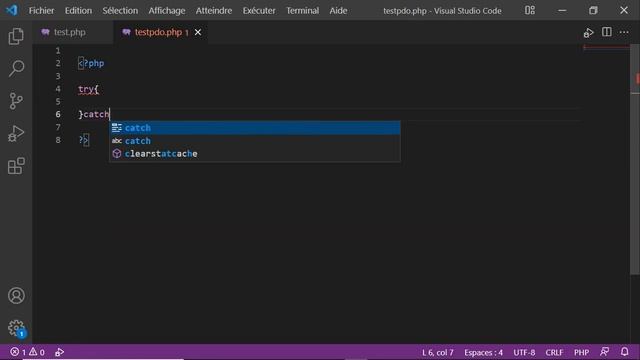640x360 pixels.
Task: Click the try{ code on line 4
Action: pos(89,89)
